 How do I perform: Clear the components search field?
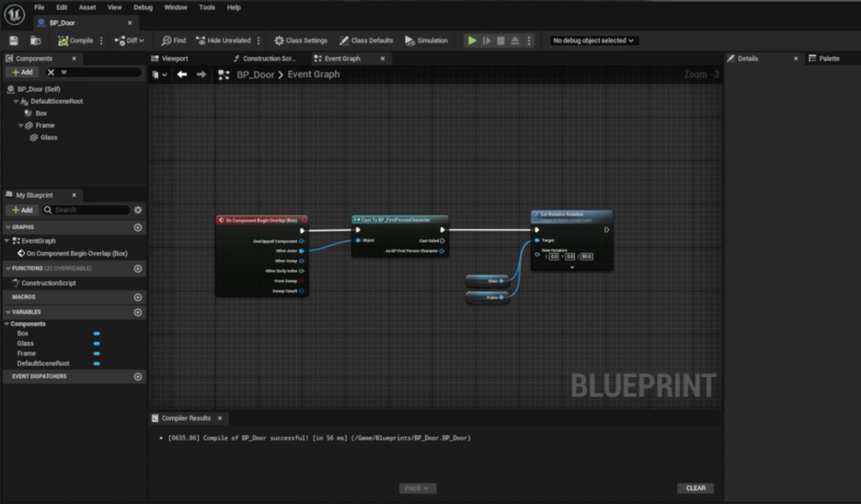(52, 73)
